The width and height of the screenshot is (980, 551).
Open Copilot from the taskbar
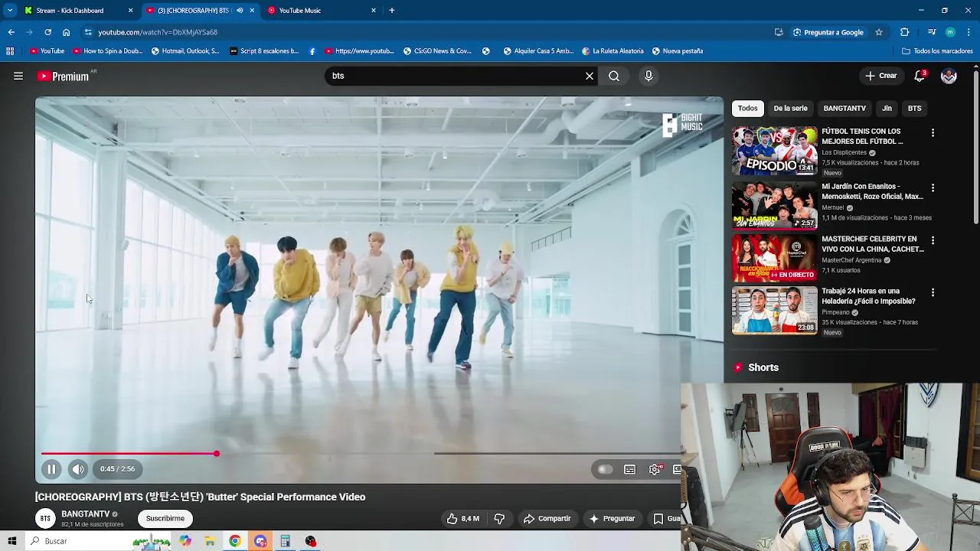(185, 541)
